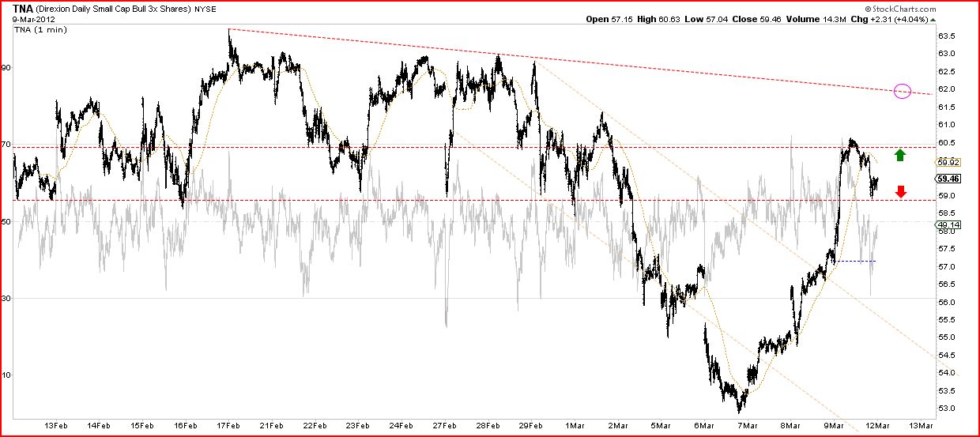980x437 pixels.
Task: Click the 61.5 price axis label
Action: (x=947, y=107)
